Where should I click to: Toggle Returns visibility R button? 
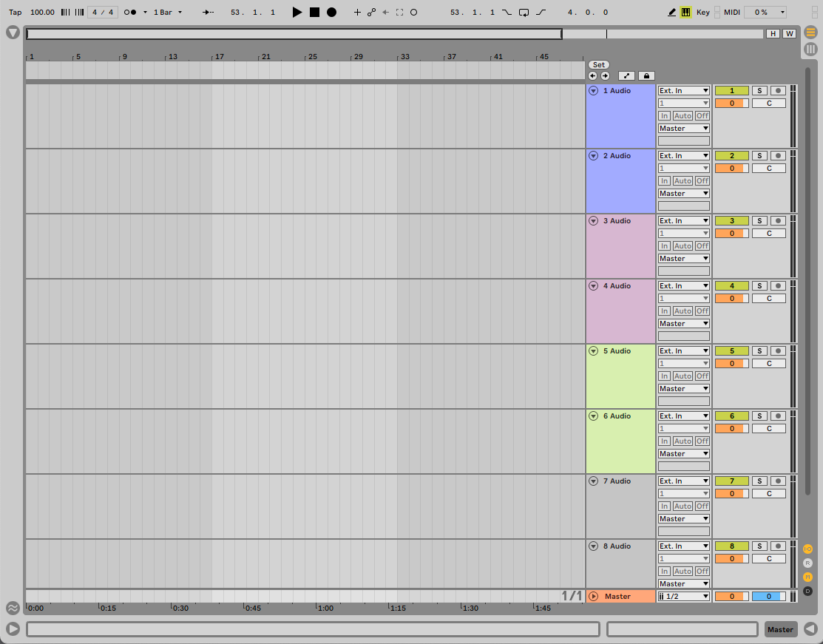pos(807,563)
